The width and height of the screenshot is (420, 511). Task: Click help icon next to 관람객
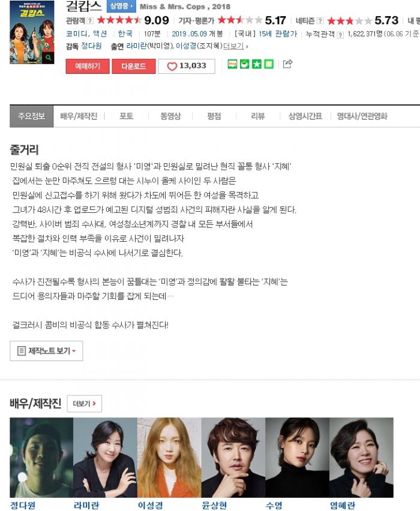click(90, 21)
